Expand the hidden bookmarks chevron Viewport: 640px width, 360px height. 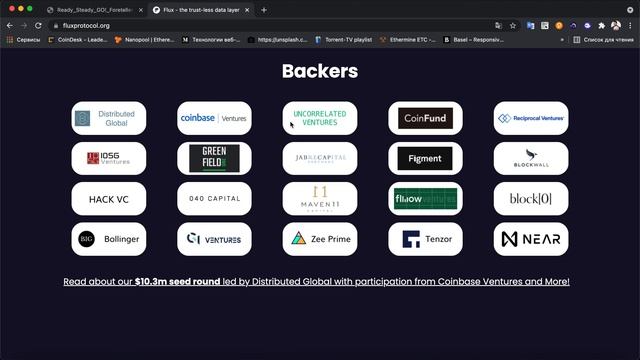click(562, 40)
